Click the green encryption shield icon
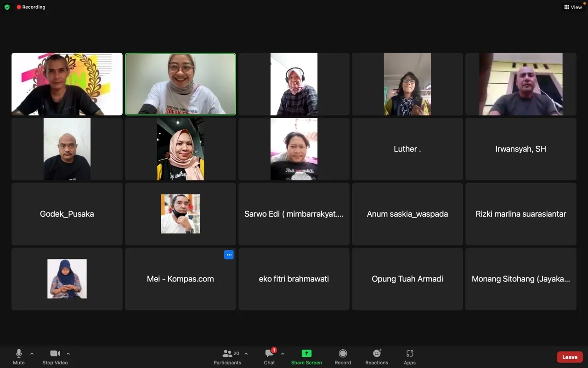 pyautogui.click(x=7, y=7)
